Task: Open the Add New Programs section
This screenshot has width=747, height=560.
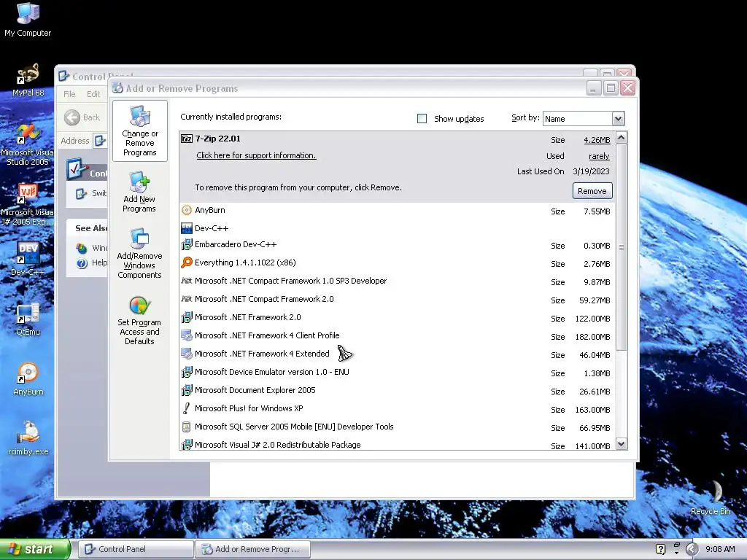Action: 139,192
